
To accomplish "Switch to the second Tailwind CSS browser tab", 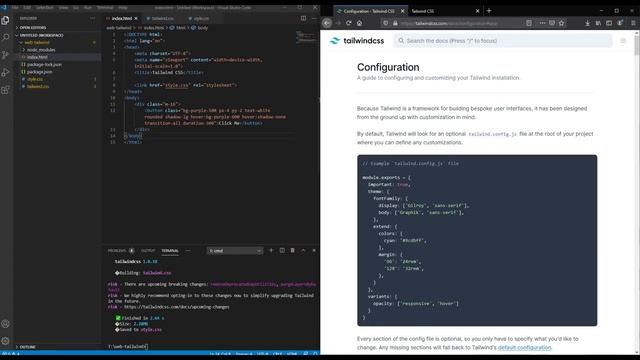I will (x=445, y=11).
